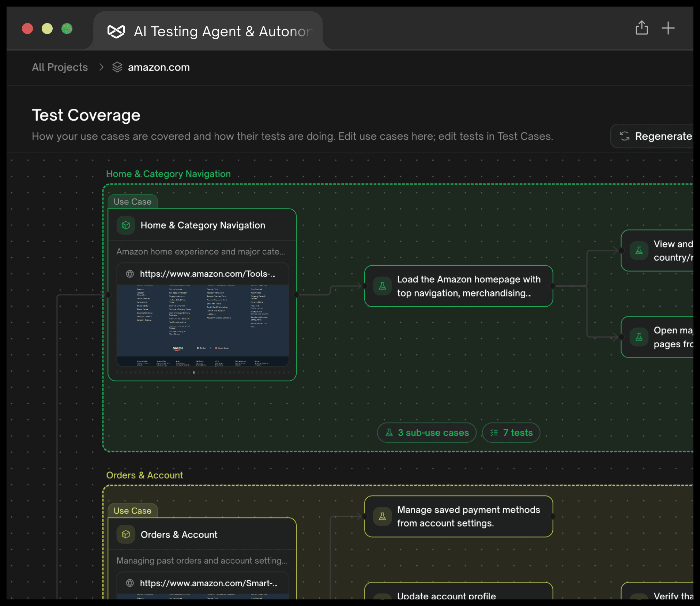The width and height of the screenshot is (700, 606).
Task: Select the Orders & Account group label
Action: (144, 475)
